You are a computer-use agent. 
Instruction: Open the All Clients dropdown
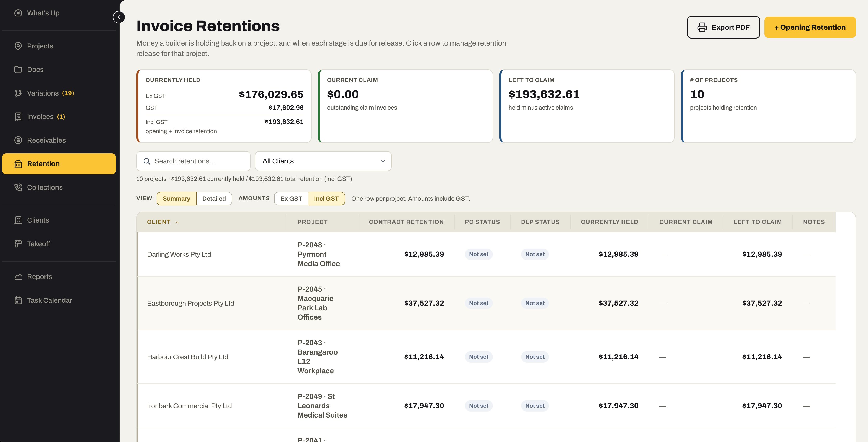323,161
